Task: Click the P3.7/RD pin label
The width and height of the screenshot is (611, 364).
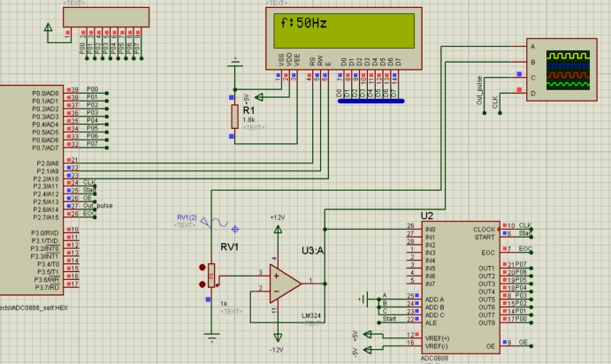Action: click(x=47, y=287)
